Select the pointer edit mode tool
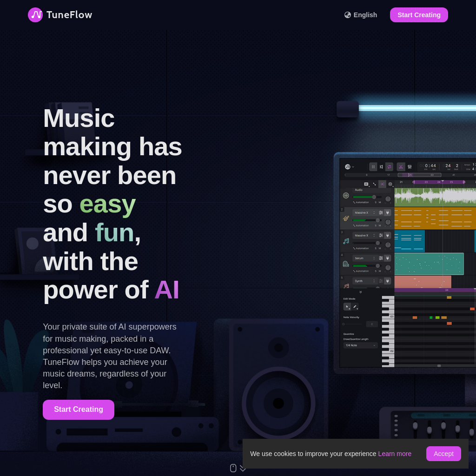This screenshot has height=476, width=476. (347, 306)
